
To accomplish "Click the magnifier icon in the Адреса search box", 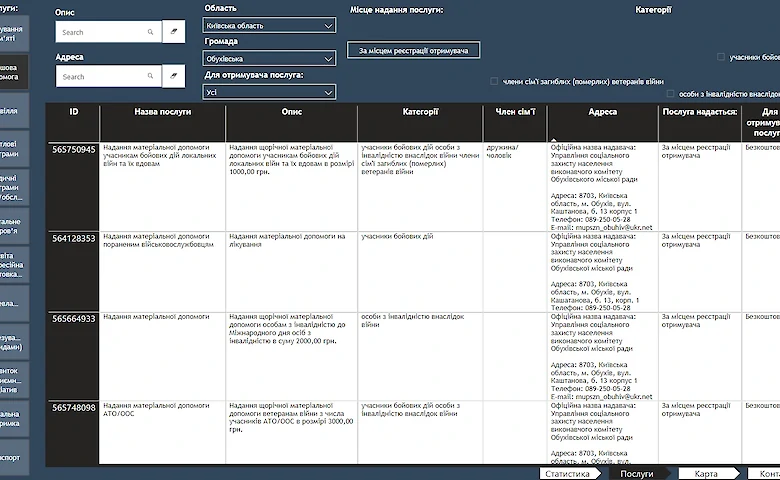I will pos(150,76).
